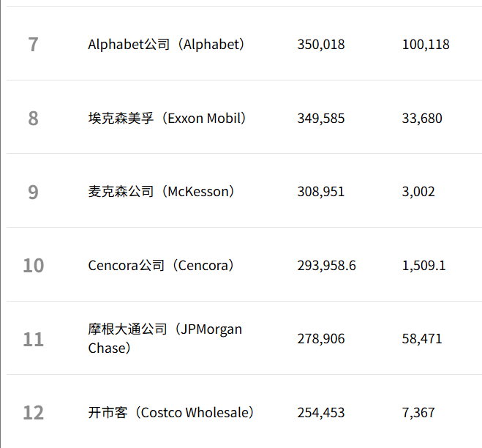The height and width of the screenshot is (448, 482).
Task: Open the Cencora公司 (Cencora) company link
Action: [161, 265]
